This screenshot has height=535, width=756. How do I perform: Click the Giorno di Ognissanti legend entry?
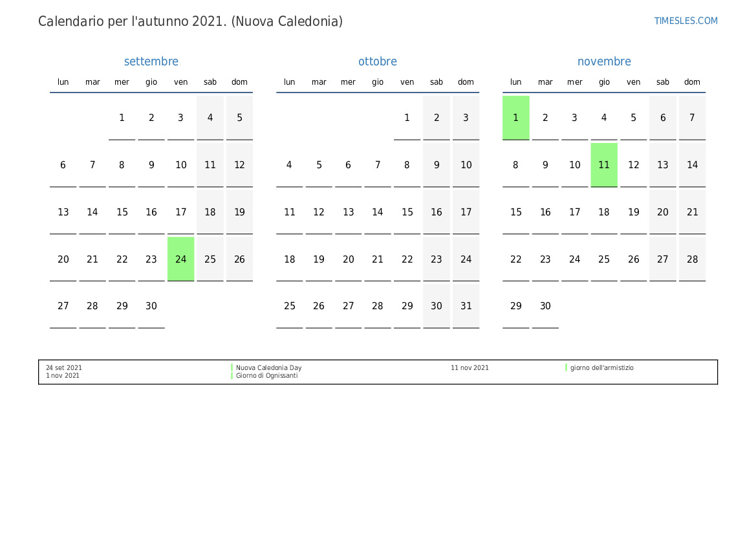pos(266,375)
